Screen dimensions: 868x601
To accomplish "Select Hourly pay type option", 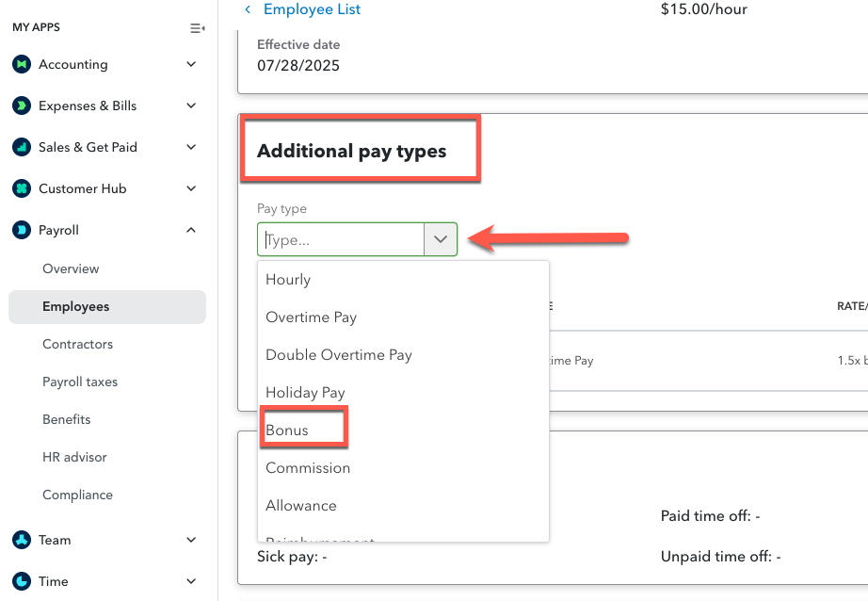I will (x=287, y=280).
